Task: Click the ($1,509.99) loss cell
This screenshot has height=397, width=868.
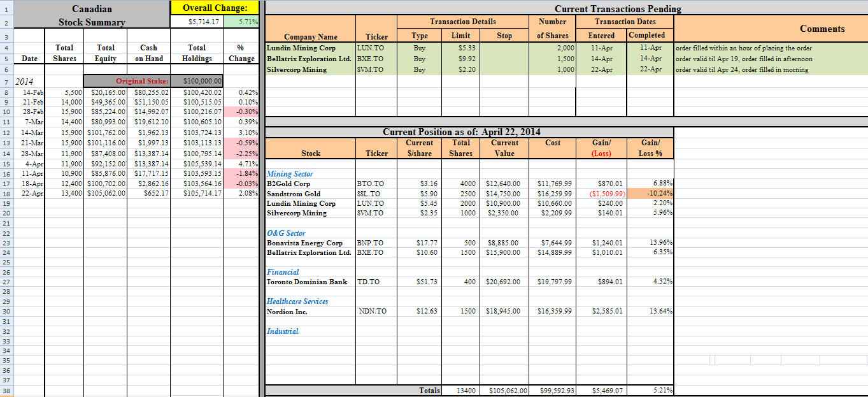Action: click(602, 194)
